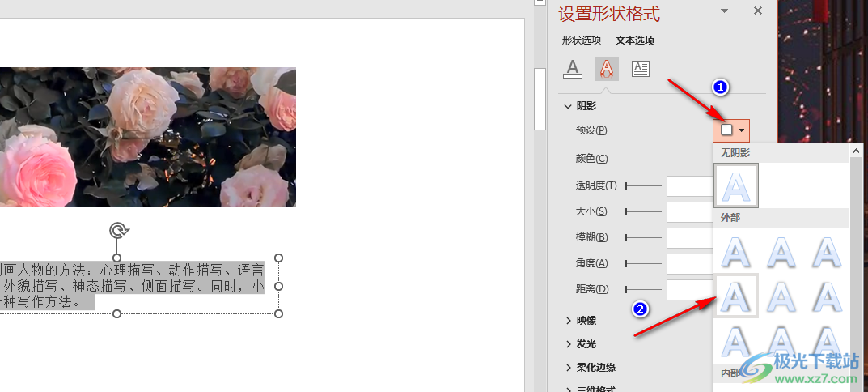Switch to the 形状选项 tab

coord(582,40)
